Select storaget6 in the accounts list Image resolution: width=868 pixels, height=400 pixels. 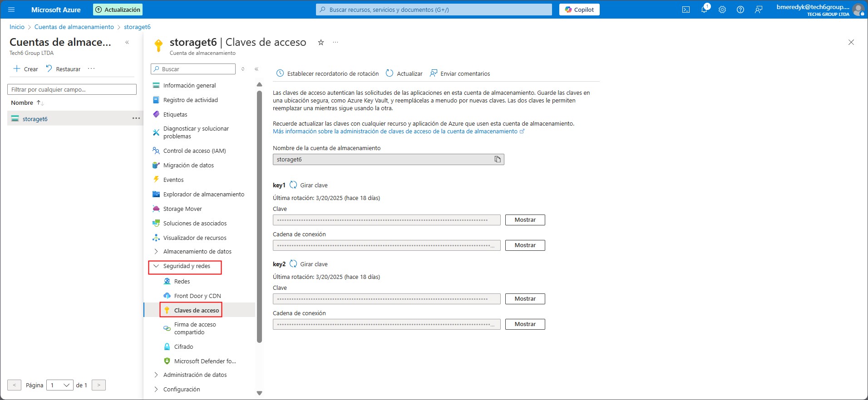(x=35, y=119)
